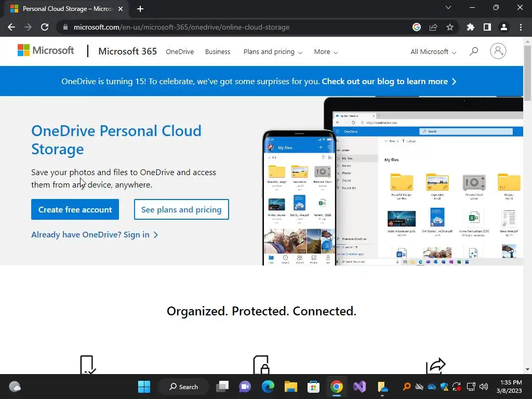Click the grey OneDrive cloud tray icon

point(419,387)
